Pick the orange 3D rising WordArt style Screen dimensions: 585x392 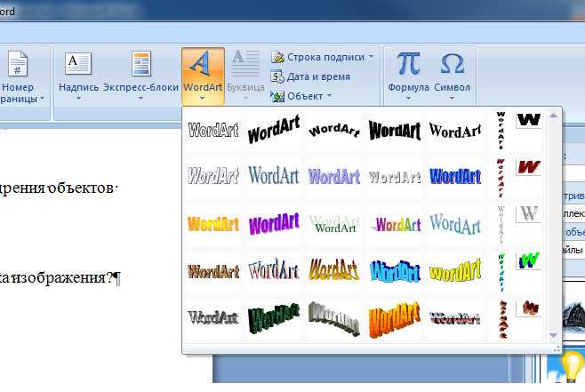395,319
